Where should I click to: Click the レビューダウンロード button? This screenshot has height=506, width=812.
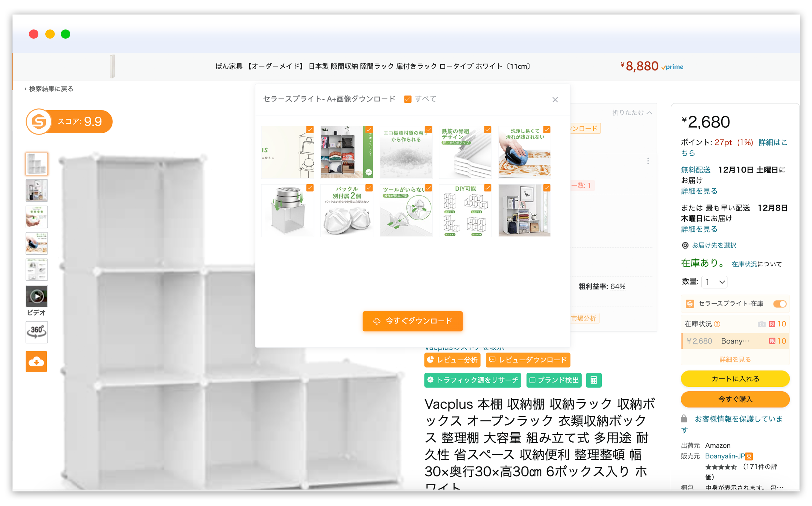528,360
